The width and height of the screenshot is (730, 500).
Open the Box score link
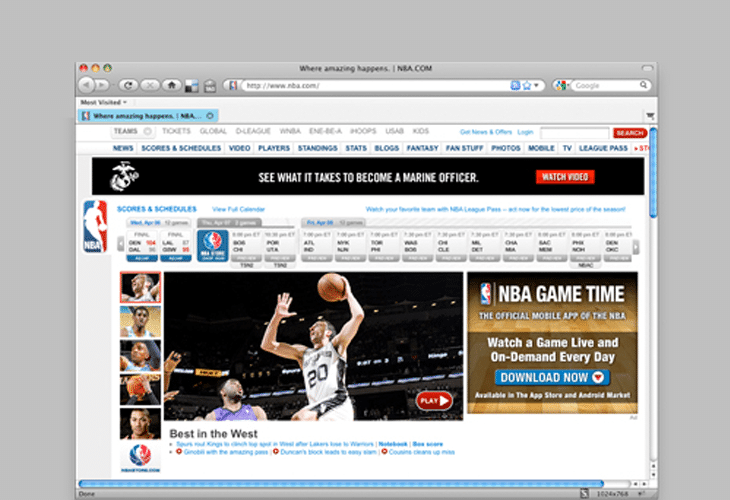click(x=427, y=444)
